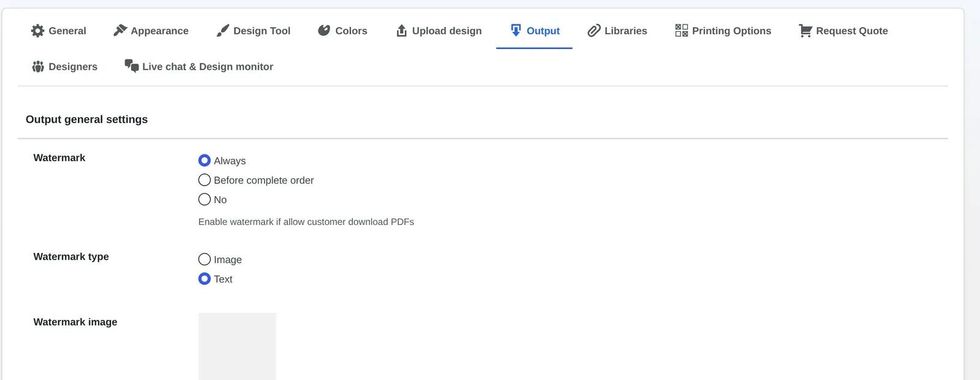Click the Design Tool brush icon
The image size is (980, 380).
point(223,31)
